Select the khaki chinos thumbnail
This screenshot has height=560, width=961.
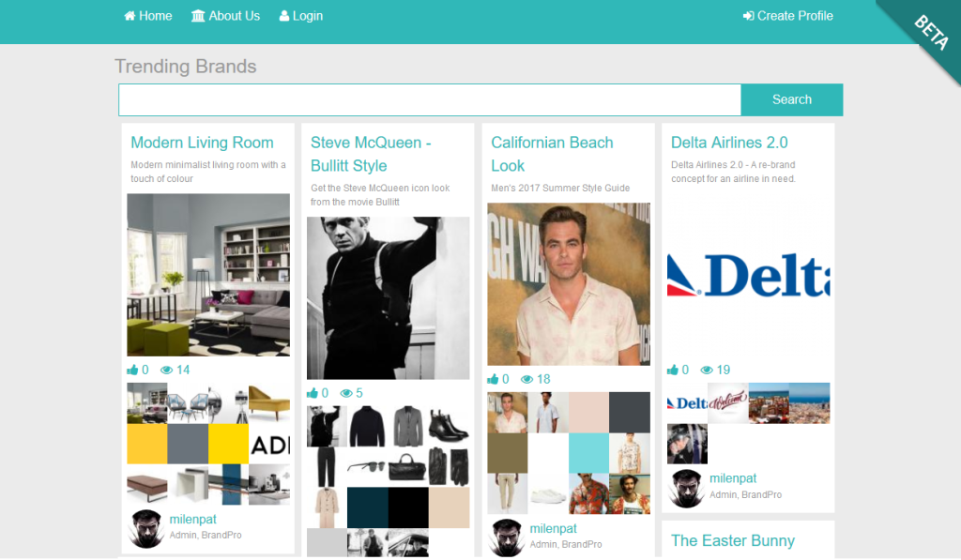508,493
